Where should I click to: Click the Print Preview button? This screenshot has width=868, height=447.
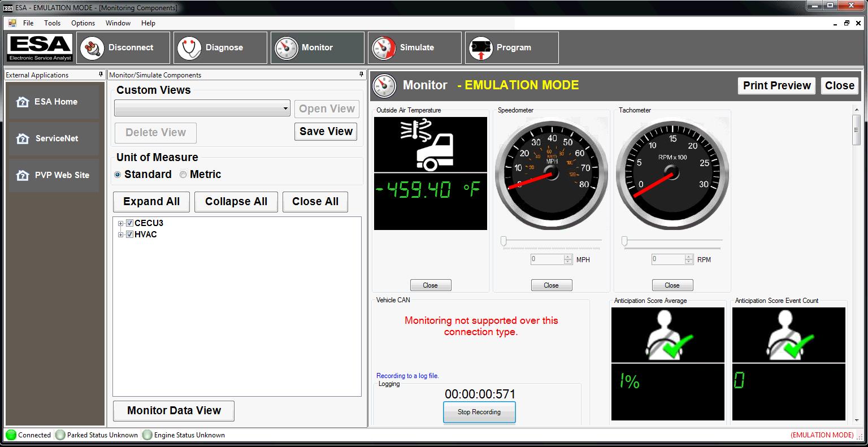click(x=777, y=85)
